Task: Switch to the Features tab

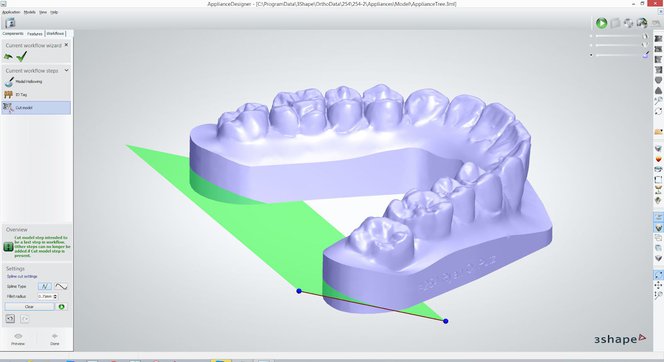Action: click(x=35, y=33)
